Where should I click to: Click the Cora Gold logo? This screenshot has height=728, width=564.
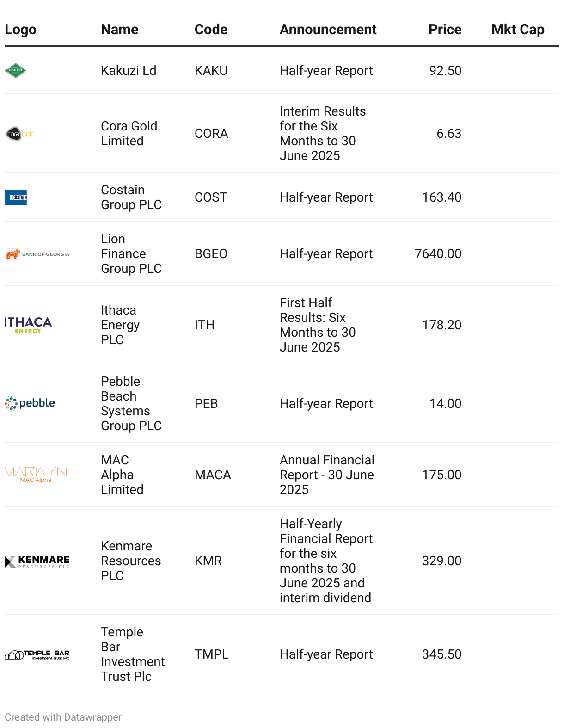click(20, 134)
